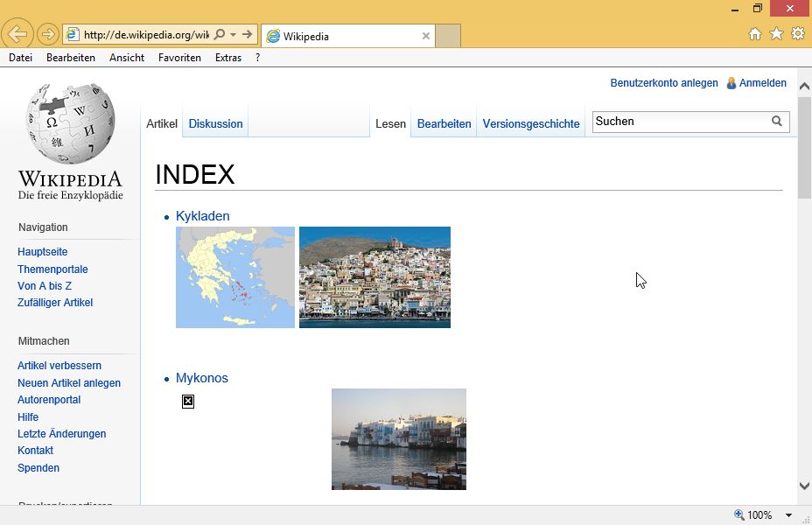The image size is (812, 525).
Task: Click the broken image placeholder icon
Action: [188, 402]
